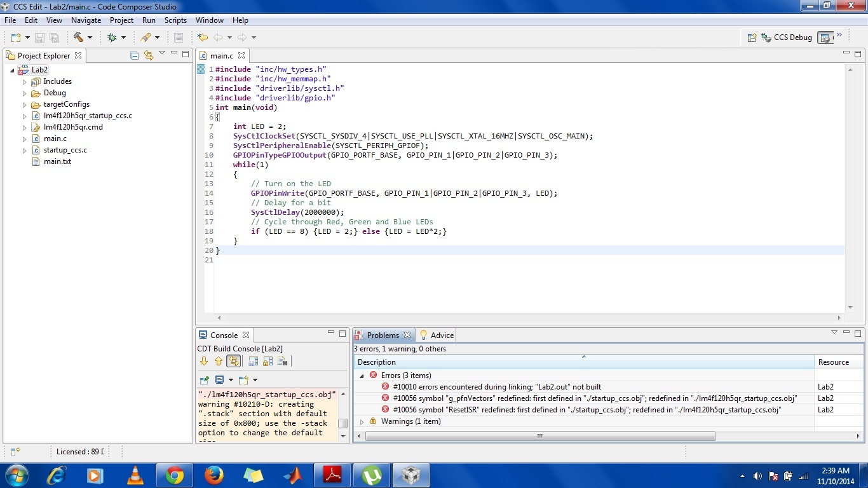Open Project Explorer view menu triangle
Viewport: 868px width, 488px height.
pos(162,53)
